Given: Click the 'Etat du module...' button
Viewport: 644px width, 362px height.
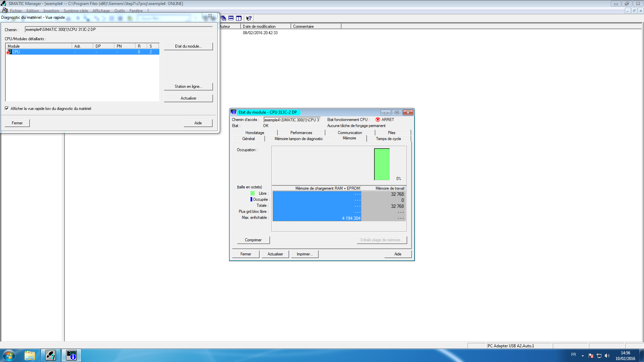Looking at the screenshot, I should (x=188, y=46).
